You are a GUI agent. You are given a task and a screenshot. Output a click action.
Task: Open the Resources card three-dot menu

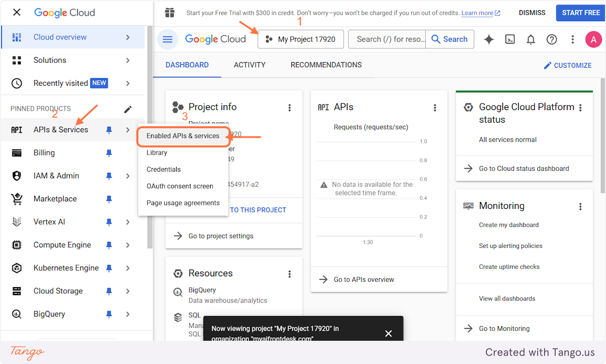click(290, 274)
